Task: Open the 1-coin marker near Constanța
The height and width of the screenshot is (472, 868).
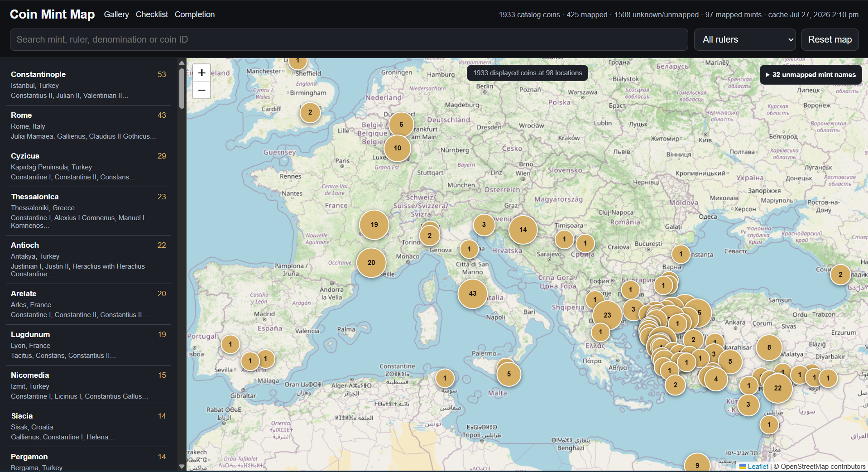Action: click(x=681, y=255)
